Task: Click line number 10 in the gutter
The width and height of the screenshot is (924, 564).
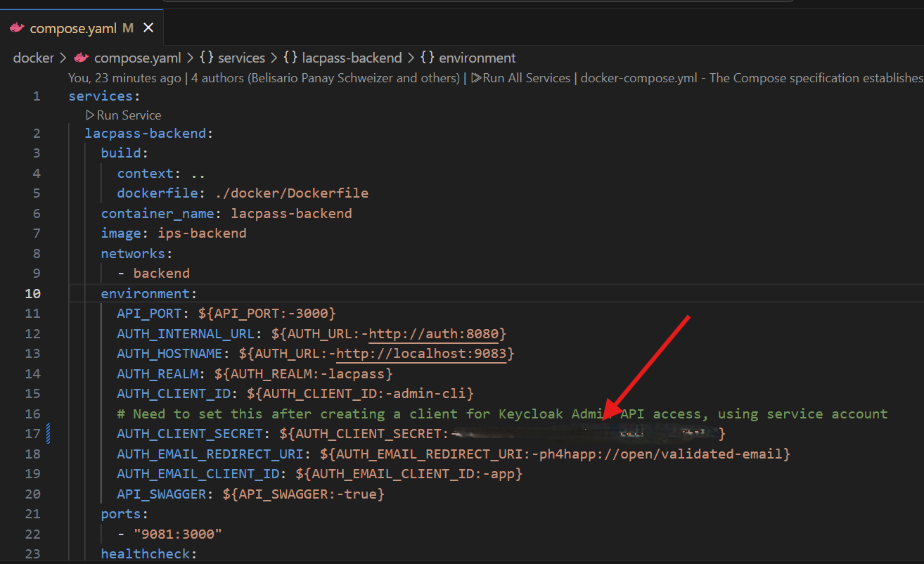Action: coord(32,293)
